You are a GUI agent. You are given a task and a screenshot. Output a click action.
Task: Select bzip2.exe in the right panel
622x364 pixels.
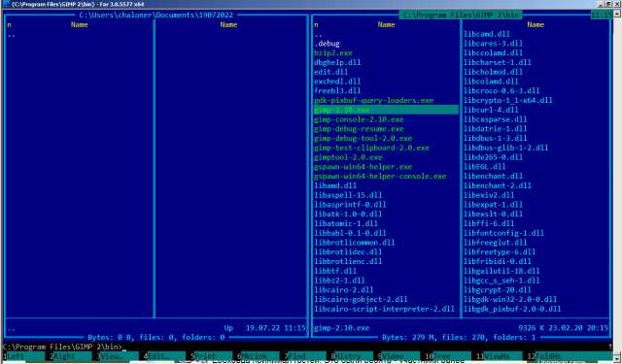coord(333,53)
